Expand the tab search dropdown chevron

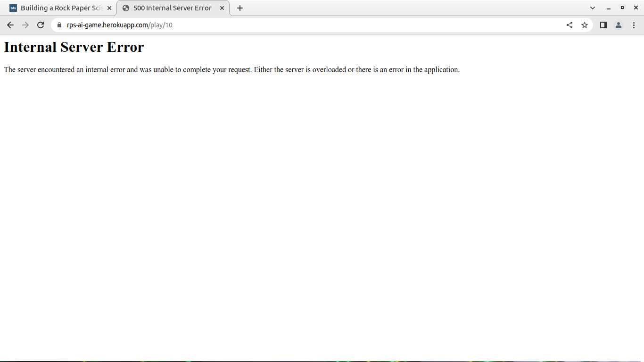593,8
